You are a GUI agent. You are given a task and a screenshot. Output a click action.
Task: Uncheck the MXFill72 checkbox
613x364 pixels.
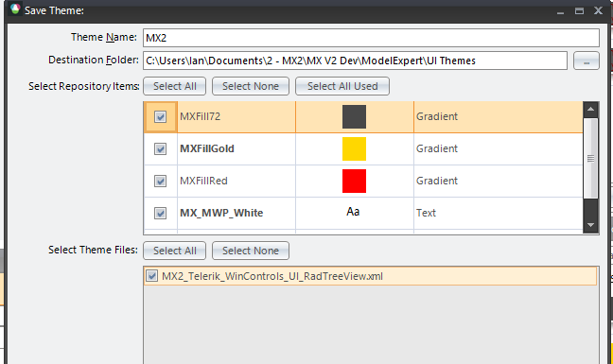160,117
